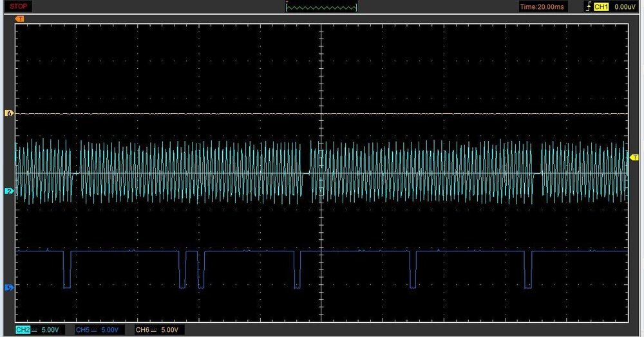Toggle the CH5 channel label
644x337 pixels.
pyautogui.click(x=82, y=330)
